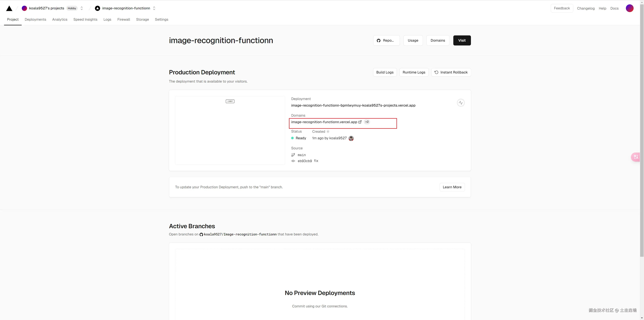This screenshot has height=320, width=644.
Task: Open Build Logs
Action: click(385, 72)
